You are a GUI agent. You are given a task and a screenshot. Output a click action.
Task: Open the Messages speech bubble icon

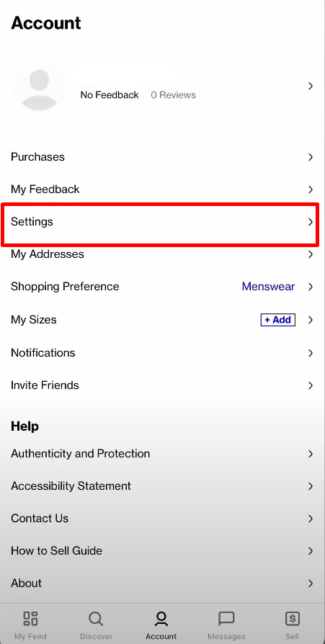click(x=226, y=618)
